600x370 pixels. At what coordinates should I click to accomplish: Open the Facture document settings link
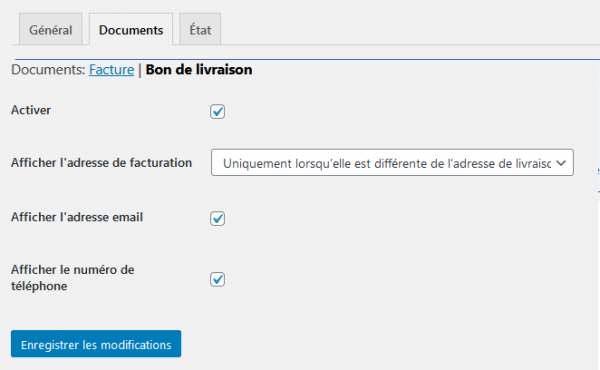click(x=111, y=70)
